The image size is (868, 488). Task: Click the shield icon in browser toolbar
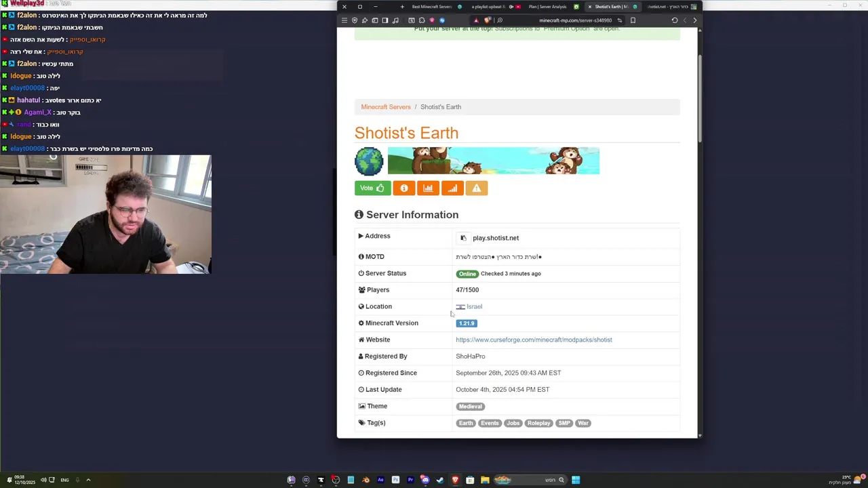(x=355, y=20)
